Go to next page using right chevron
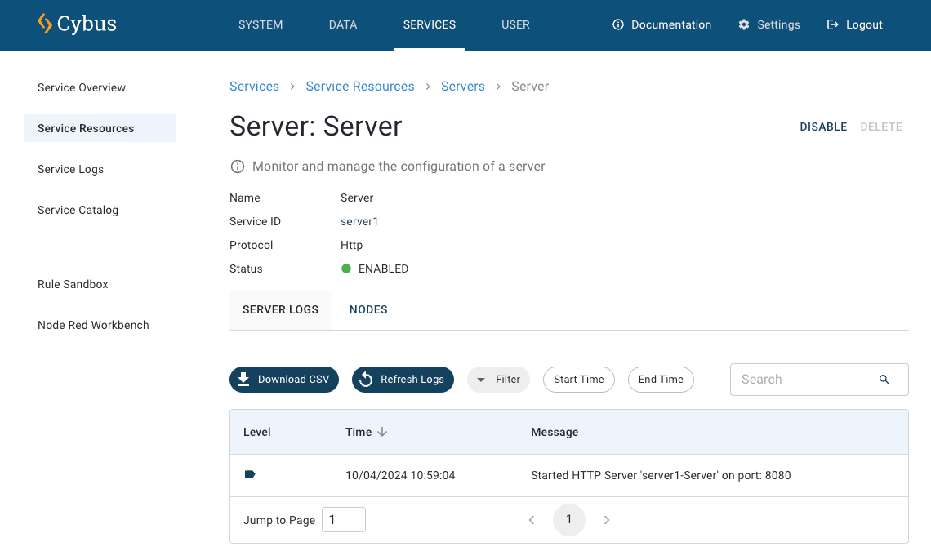 607,520
